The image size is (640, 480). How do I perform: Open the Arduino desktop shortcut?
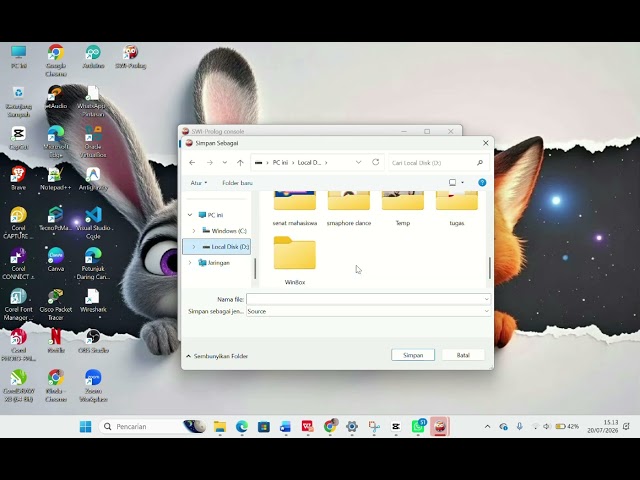93,57
